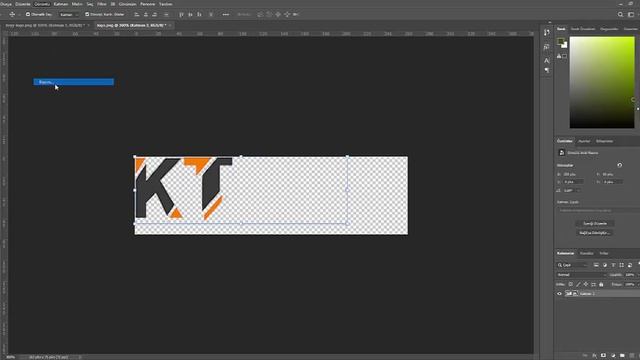Open the three-dots more align options

[x=226, y=14]
